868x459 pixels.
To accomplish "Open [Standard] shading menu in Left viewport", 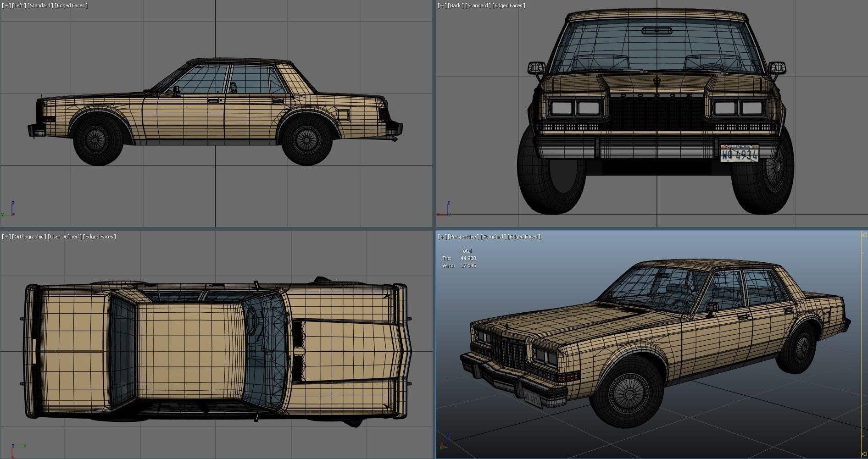I will pos(40,6).
